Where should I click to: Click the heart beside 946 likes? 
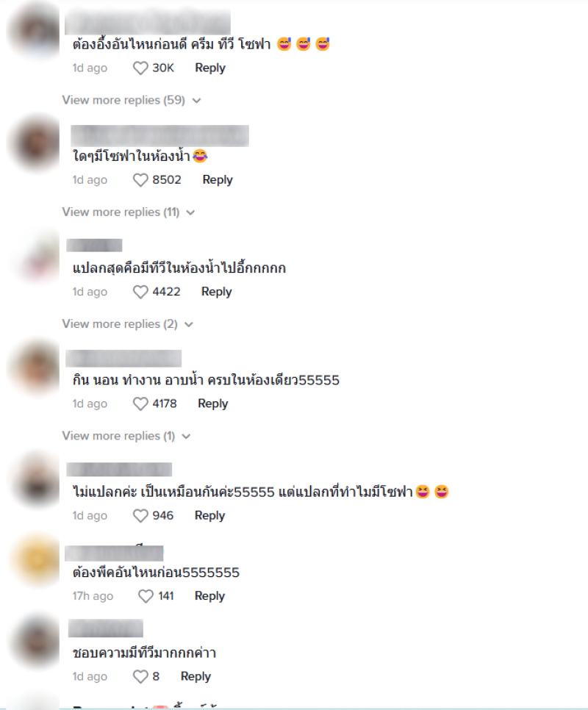click(140, 516)
